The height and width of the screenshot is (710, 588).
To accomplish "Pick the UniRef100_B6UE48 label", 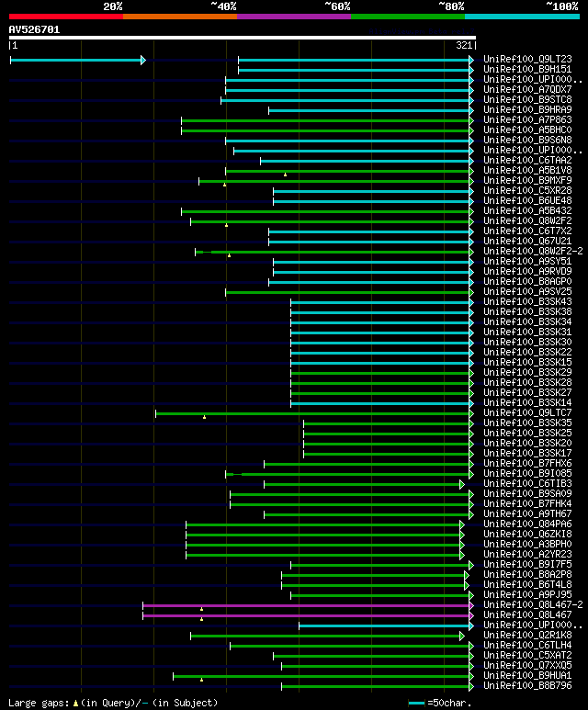I will 527,200.
